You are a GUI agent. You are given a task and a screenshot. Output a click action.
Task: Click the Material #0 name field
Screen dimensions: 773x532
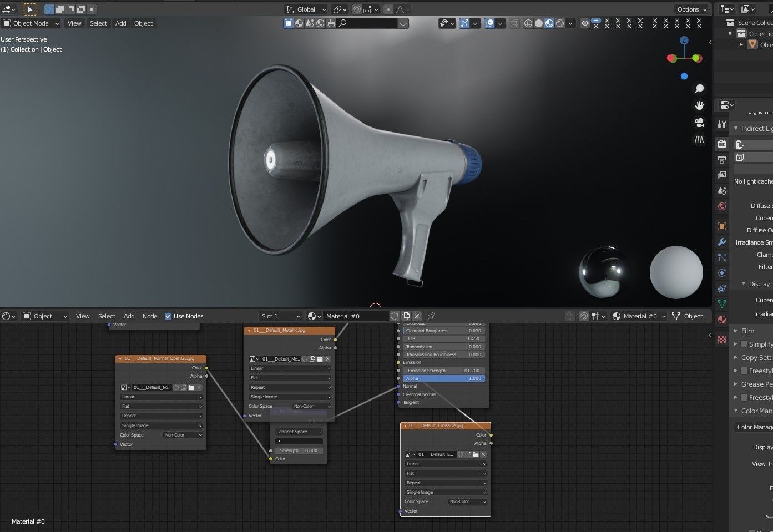coord(355,316)
